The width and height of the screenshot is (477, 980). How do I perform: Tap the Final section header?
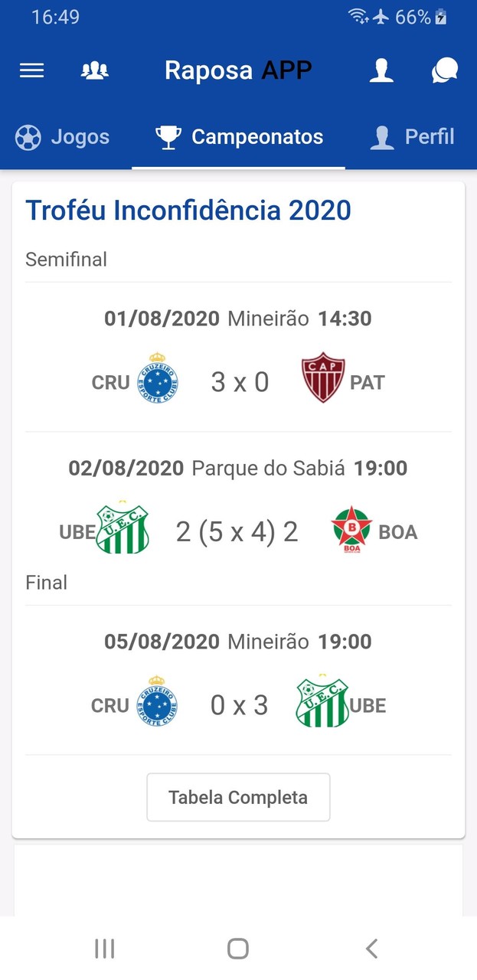(x=46, y=583)
